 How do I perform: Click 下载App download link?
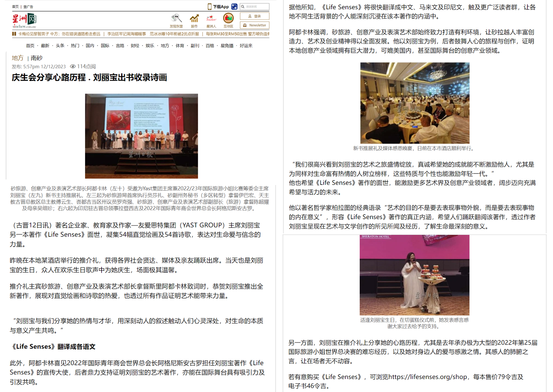click(x=221, y=7)
